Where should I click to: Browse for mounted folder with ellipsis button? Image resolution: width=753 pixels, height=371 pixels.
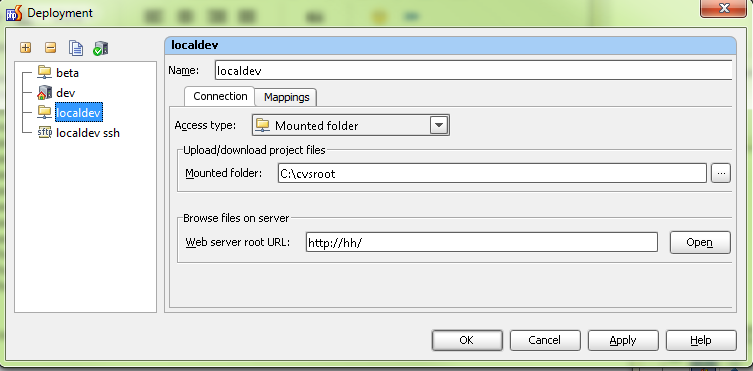pyautogui.click(x=720, y=173)
